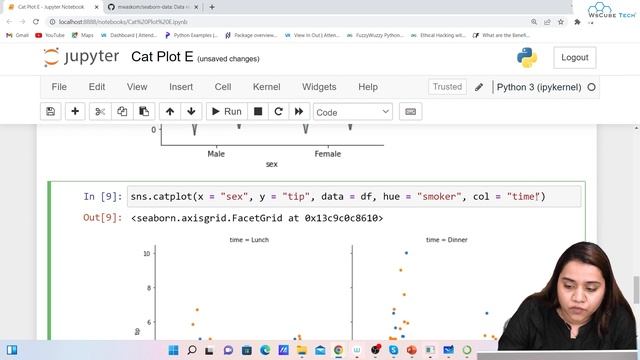Click the kernel idle circle indicator
The height and width of the screenshot is (360, 640).
coord(591,87)
